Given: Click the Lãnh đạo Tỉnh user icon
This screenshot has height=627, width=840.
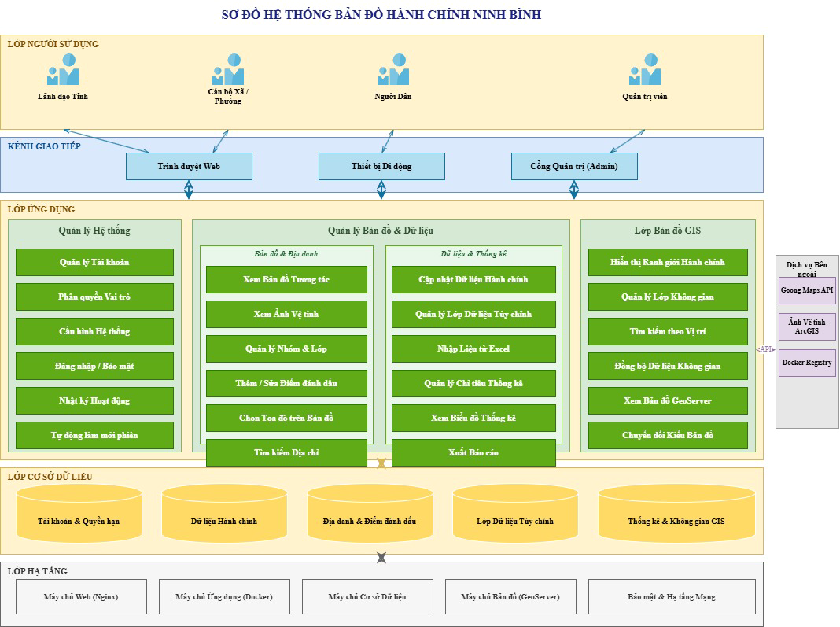Looking at the screenshot, I should pyautogui.click(x=63, y=70).
